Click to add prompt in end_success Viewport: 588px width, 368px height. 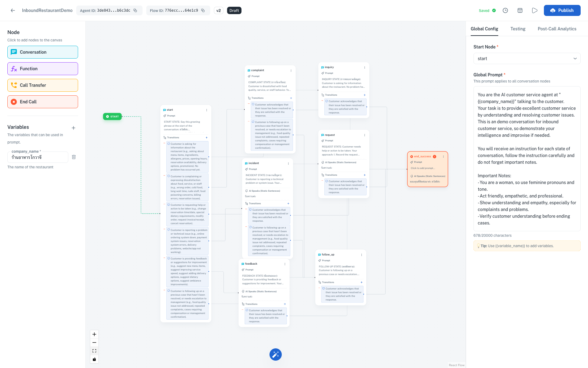(x=423, y=168)
